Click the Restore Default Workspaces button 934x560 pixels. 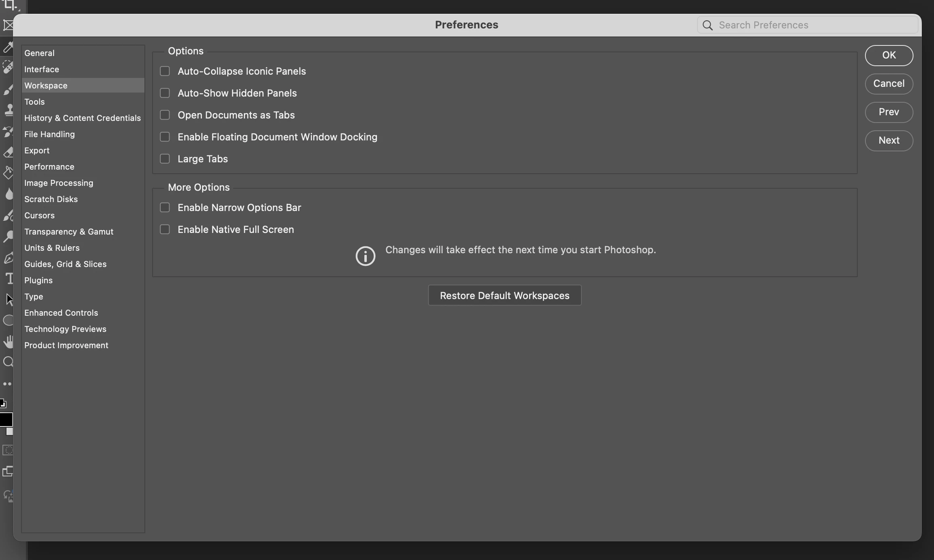pos(504,295)
